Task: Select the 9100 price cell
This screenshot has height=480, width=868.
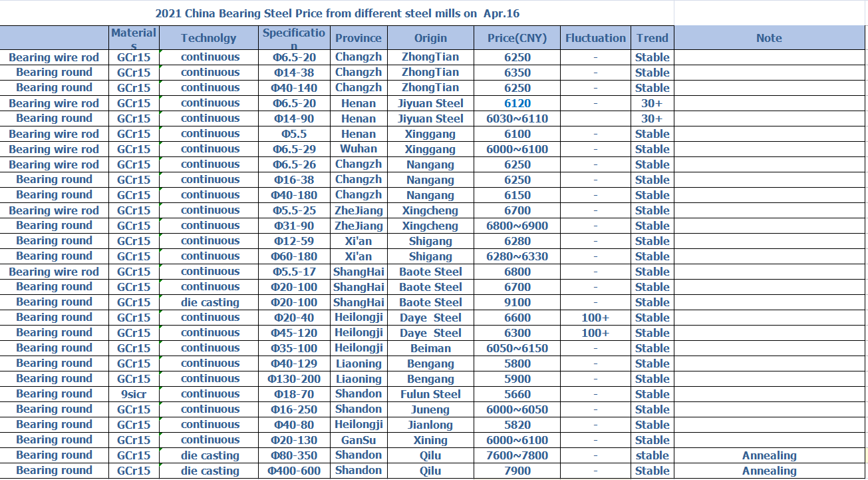Action: (x=517, y=302)
